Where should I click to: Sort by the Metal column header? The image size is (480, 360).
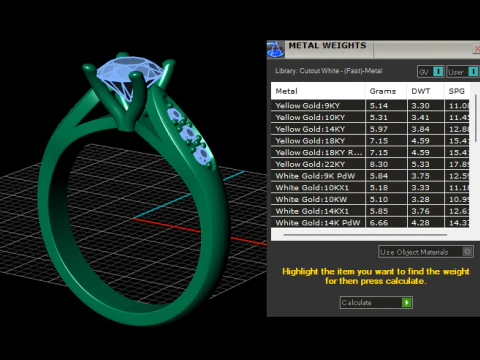[x=318, y=91]
